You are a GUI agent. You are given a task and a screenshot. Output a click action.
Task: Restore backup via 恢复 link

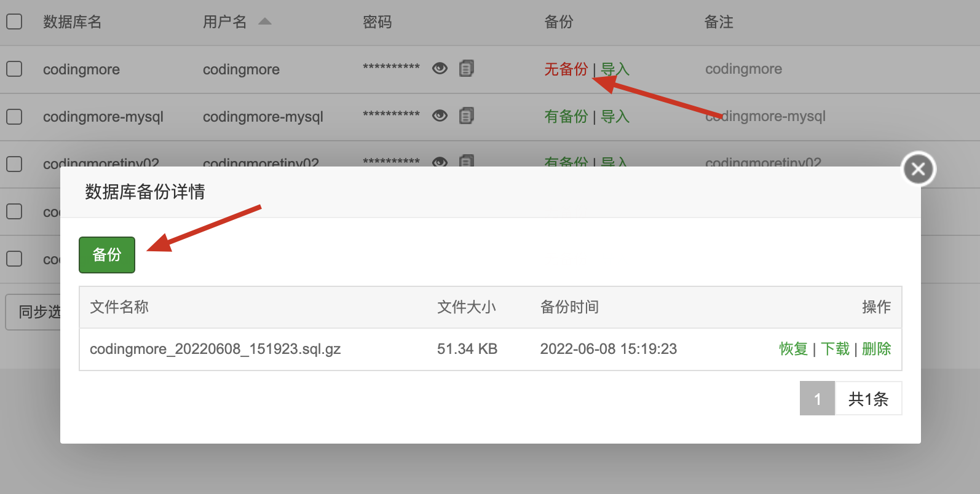click(793, 349)
